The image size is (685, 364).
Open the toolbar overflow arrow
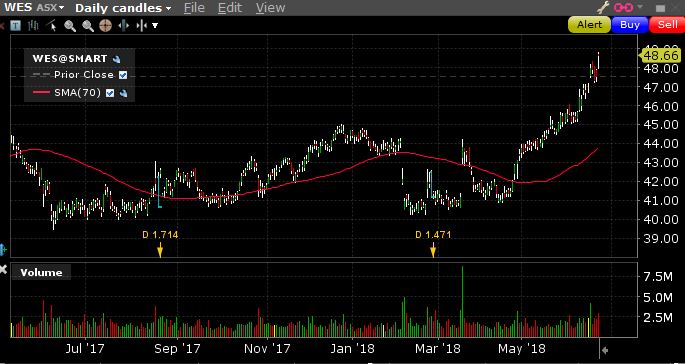click(x=155, y=26)
